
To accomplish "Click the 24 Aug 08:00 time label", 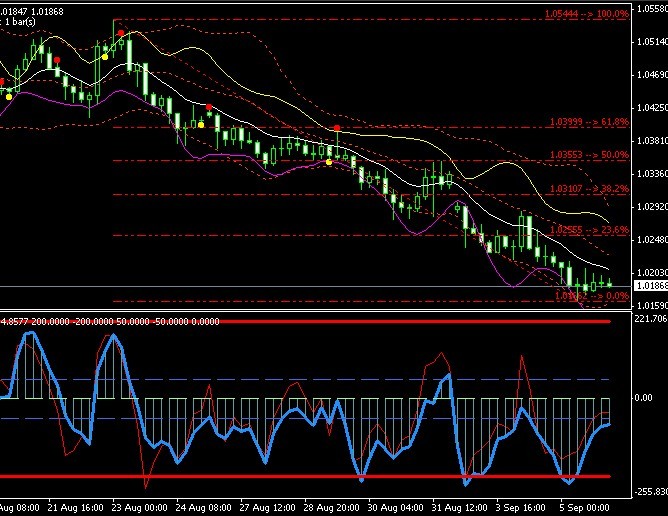I will [x=203, y=508].
